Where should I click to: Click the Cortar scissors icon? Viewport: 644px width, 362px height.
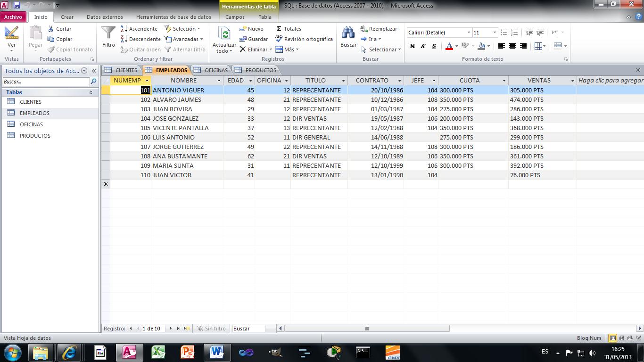51,29
